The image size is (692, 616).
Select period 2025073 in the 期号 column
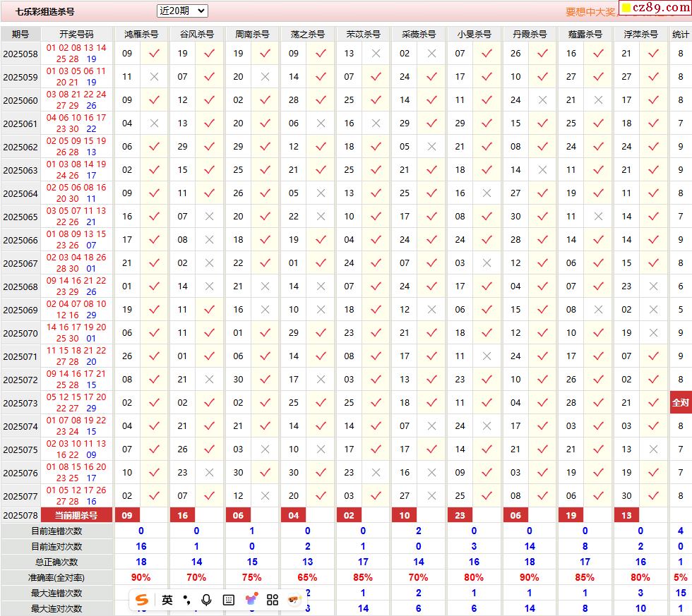[x=20, y=403]
